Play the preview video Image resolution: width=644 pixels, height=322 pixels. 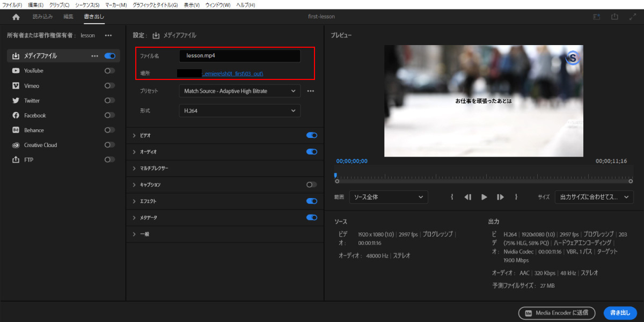point(484,197)
